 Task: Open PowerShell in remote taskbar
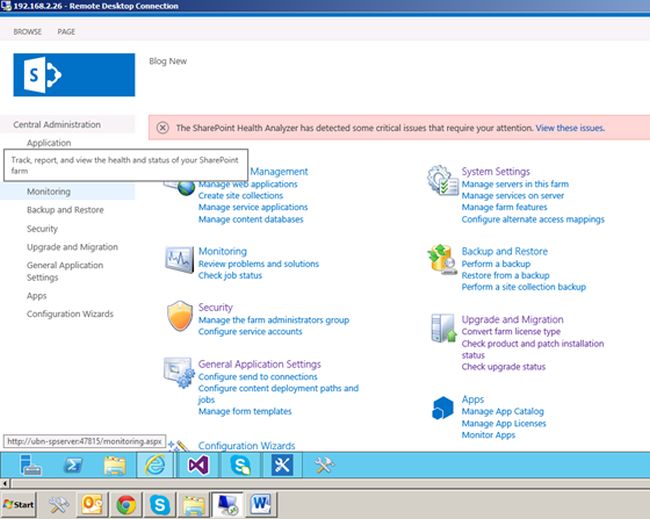click(x=73, y=465)
